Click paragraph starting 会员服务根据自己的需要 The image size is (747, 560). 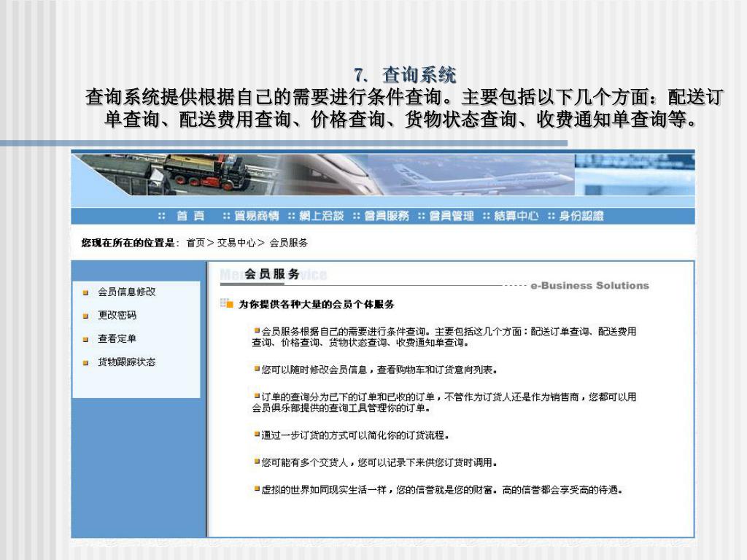[x=444, y=337]
